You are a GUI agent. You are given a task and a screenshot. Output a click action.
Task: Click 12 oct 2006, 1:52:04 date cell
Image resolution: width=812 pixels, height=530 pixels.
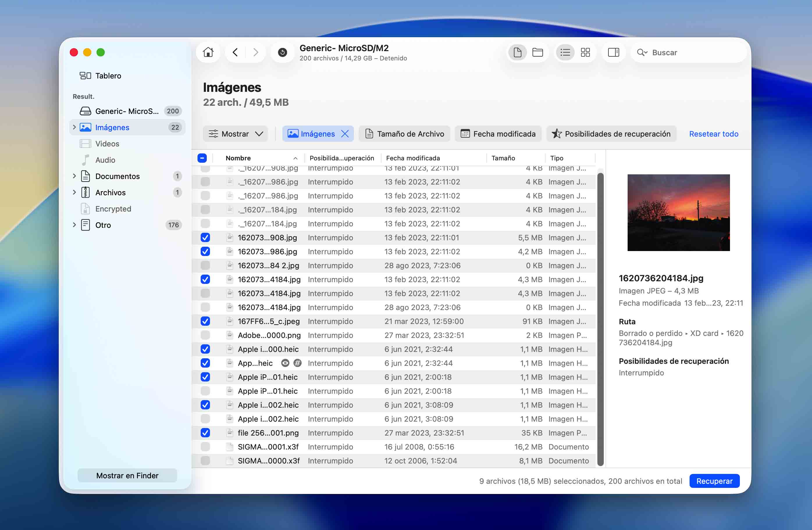(x=420, y=461)
